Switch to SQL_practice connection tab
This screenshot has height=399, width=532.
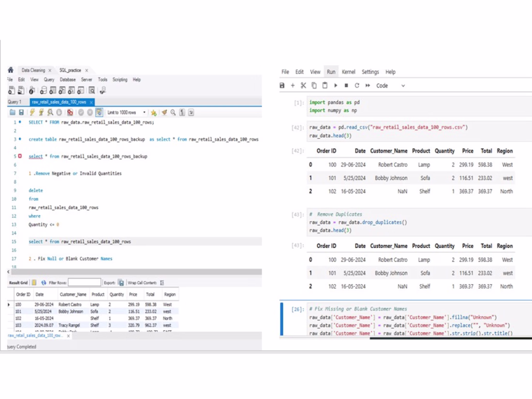70,70
